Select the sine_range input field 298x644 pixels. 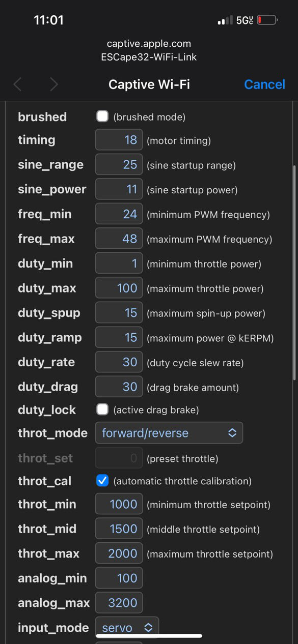coord(119,165)
